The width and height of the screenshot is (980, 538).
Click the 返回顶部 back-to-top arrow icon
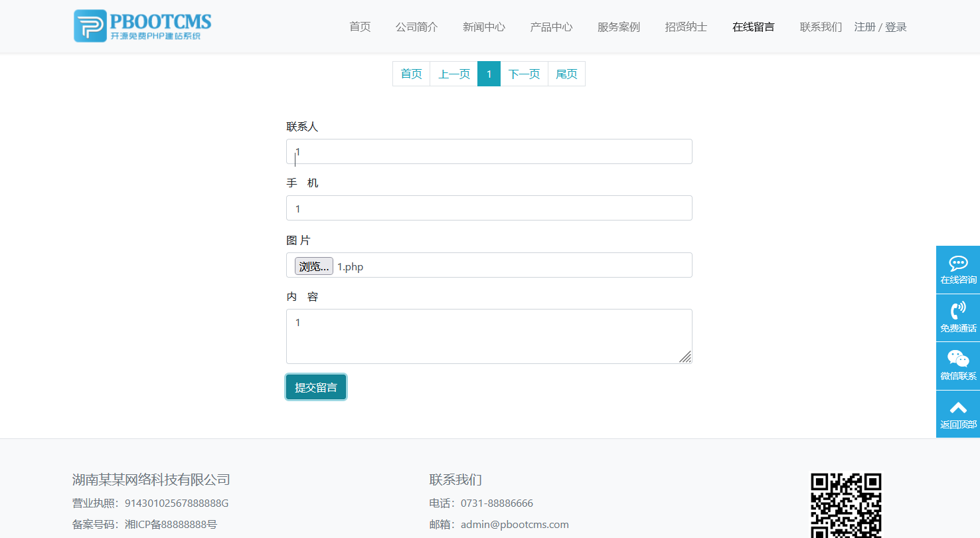957,413
